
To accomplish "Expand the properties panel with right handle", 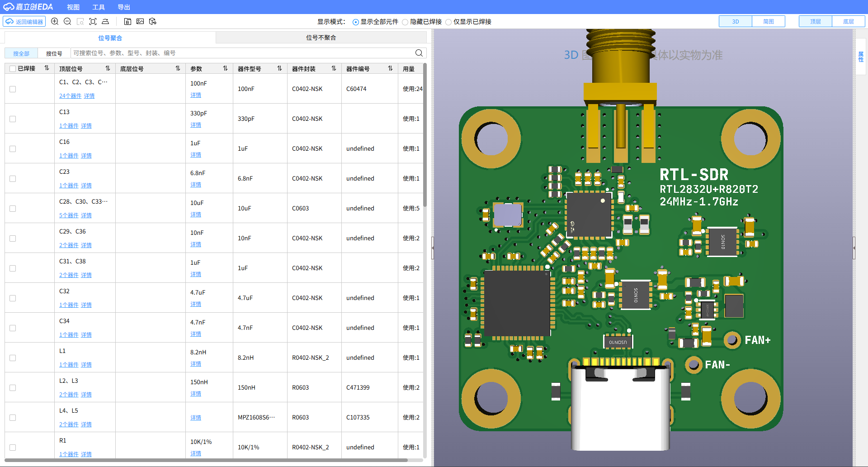I will (854, 248).
